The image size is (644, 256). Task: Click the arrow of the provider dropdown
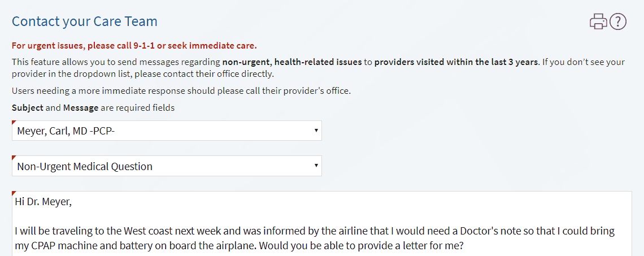click(316, 130)
